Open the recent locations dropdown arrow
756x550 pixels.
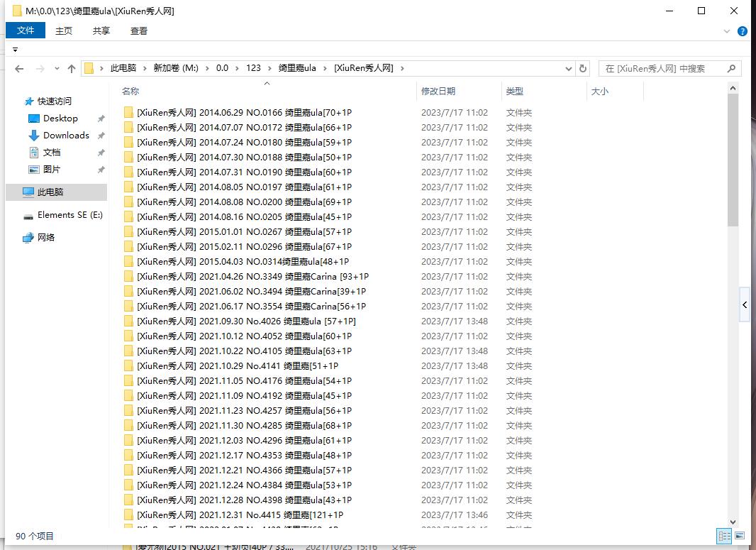[x=57, y=69]
